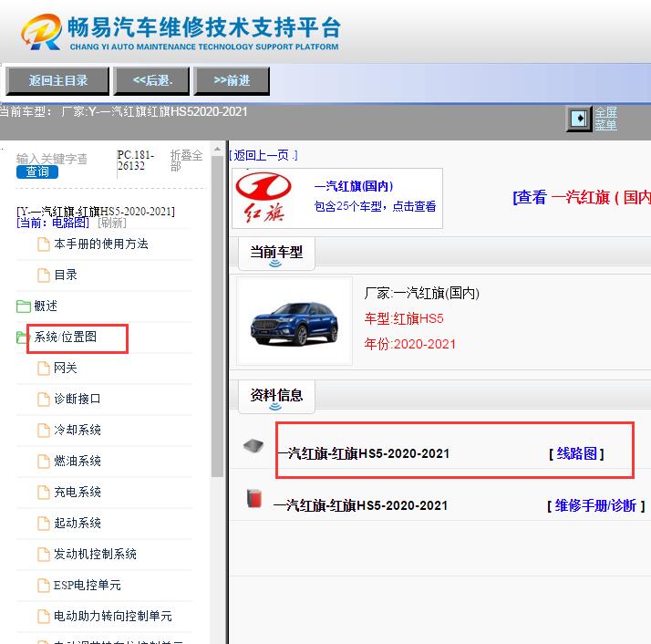Click the page icon beside 目录
Viewport: 651px width, 644px height.
[44, 275]
